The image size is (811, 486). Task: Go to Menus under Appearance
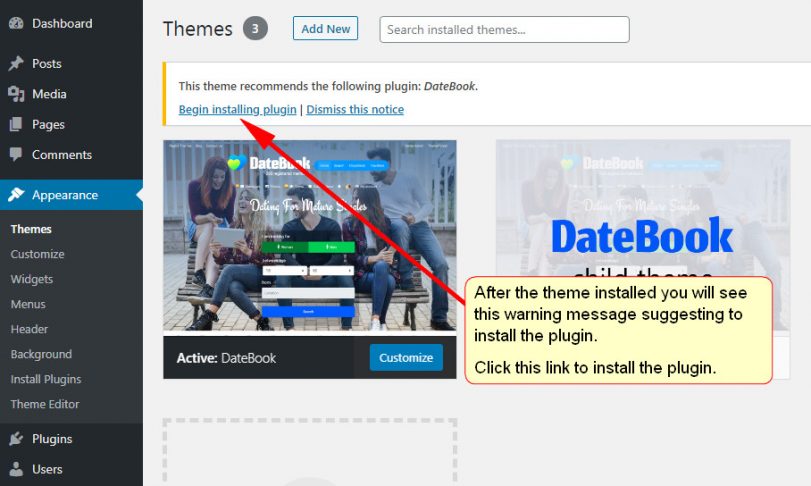[28, 304]
